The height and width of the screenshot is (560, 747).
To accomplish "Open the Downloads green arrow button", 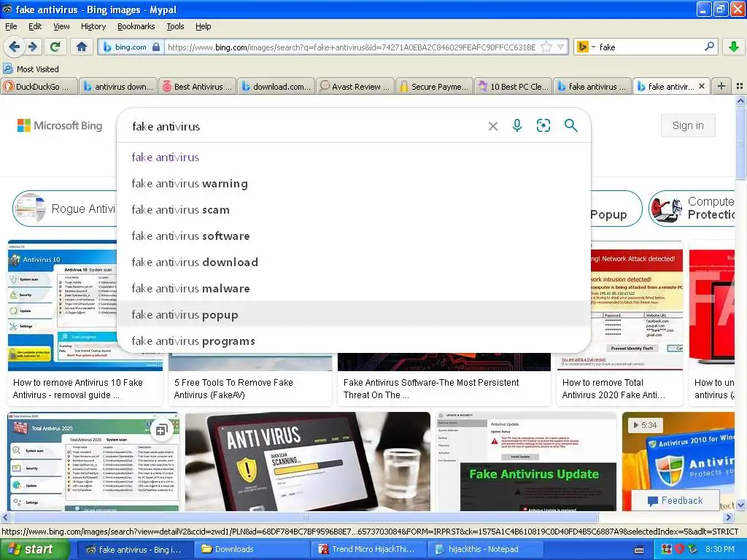I will tap(734, 47).
